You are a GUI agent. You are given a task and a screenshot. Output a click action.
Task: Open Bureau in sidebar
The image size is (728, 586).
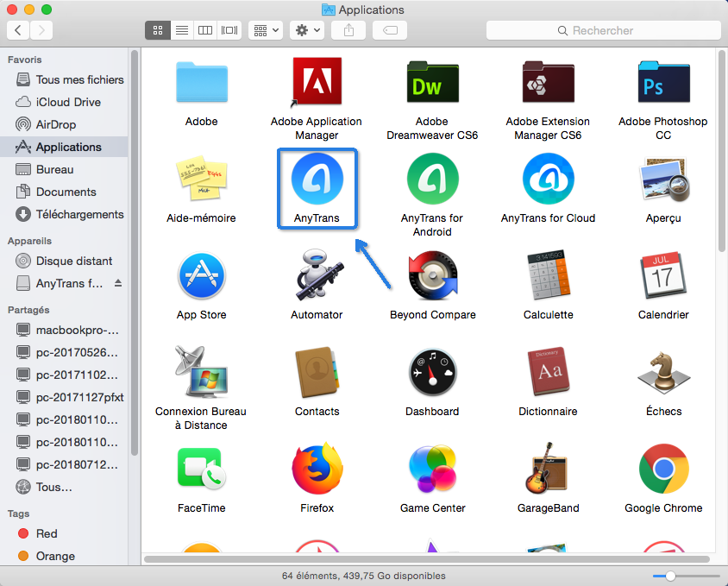[x=64, y=169]
